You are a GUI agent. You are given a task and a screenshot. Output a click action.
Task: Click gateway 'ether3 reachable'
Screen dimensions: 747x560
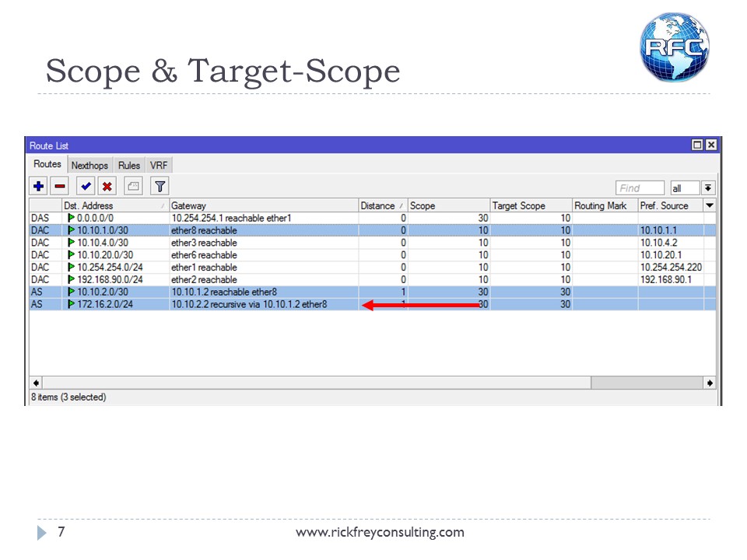(x=204, y=243)
